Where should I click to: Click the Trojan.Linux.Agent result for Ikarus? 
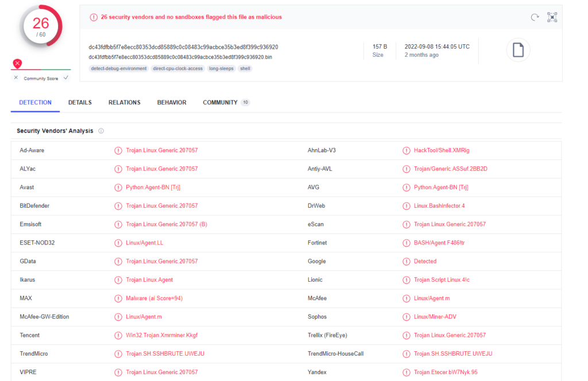pos(149,280)
